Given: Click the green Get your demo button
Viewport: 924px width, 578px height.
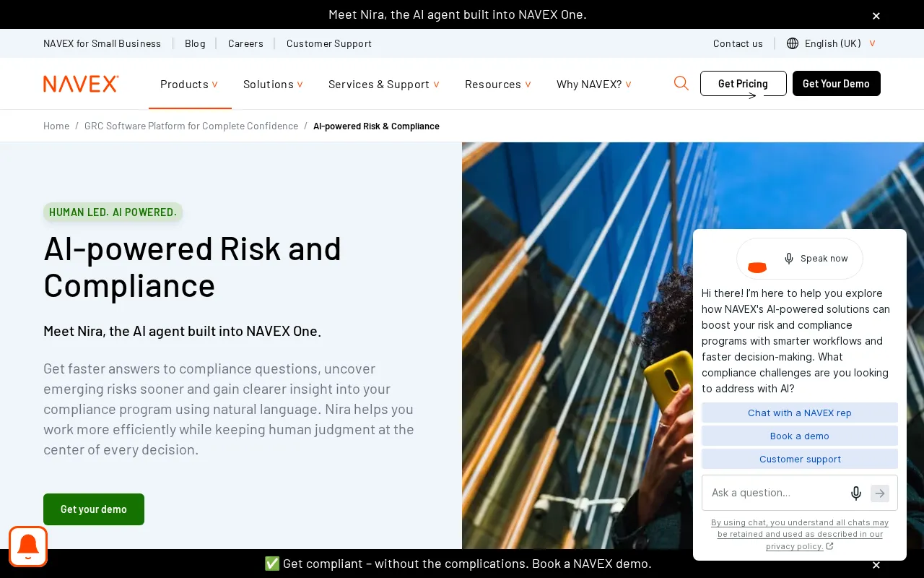Looking at the screenshot, I should click(x=94, y=509).
